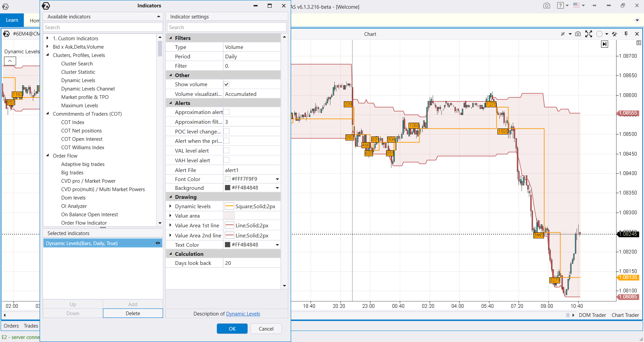Open the Dynamic Levels description link
The width and height of the screenshot is (644, 342).
coord(243,314)
